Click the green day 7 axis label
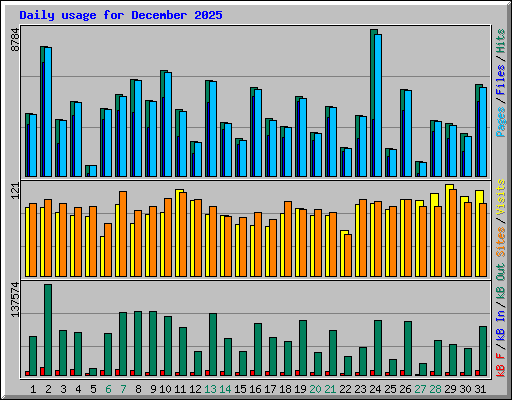The height and width of the screenshot is (400, 512). click(x=123, y=389)
